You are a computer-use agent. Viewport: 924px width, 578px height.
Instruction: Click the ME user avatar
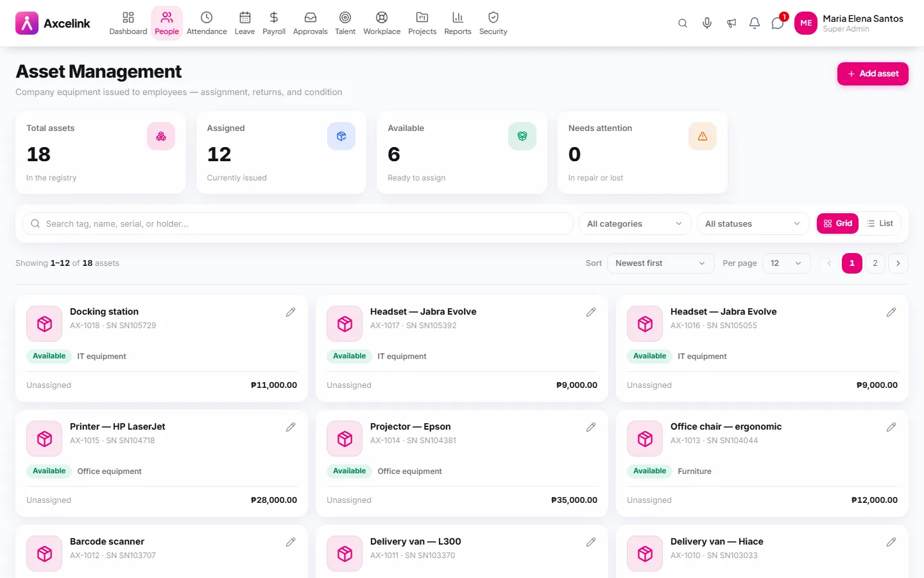806,23
